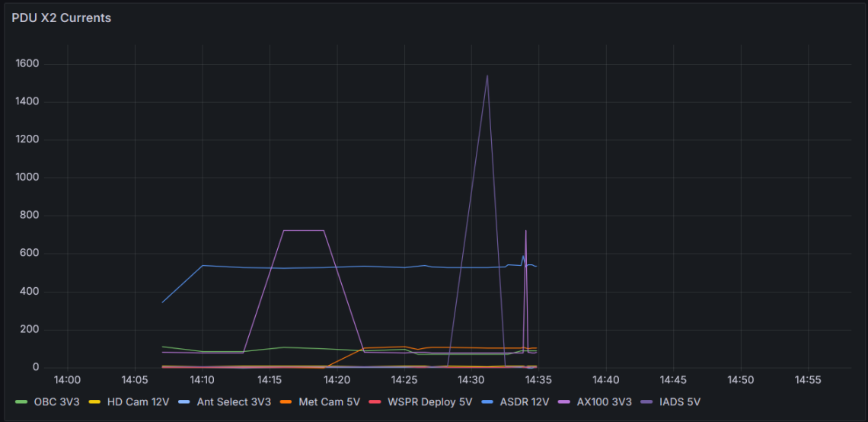Toggle the Ant Select 3V3 legend series
868x422 pixels.
pos(234,402)
